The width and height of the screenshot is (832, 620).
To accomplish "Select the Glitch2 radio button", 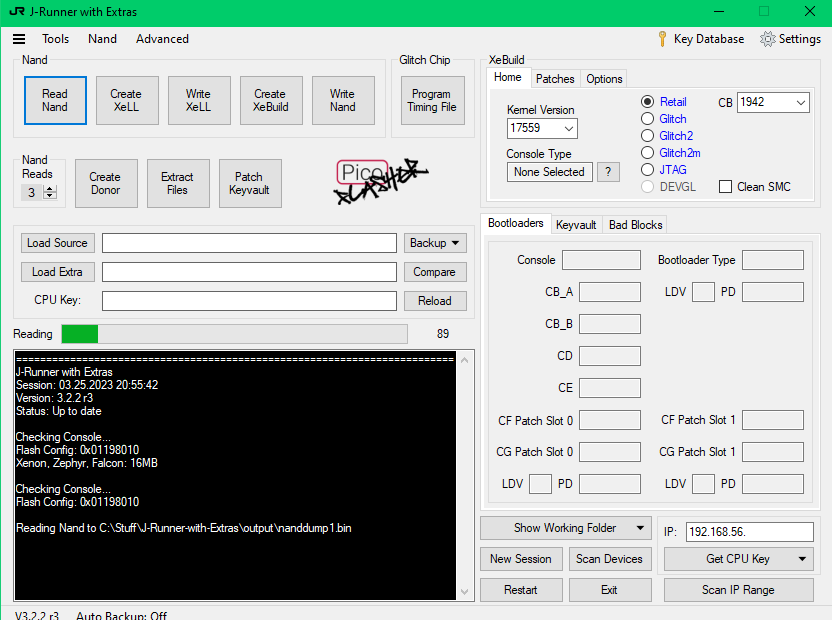I will click(647, 136).
